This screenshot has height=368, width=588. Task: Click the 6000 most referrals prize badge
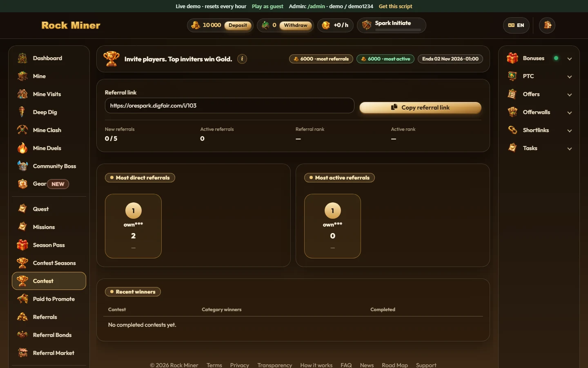coord(321,59)
